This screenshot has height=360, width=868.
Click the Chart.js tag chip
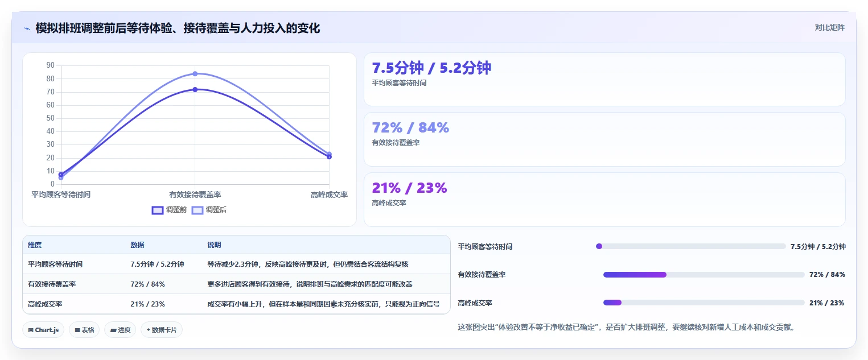tap(43, 330)
